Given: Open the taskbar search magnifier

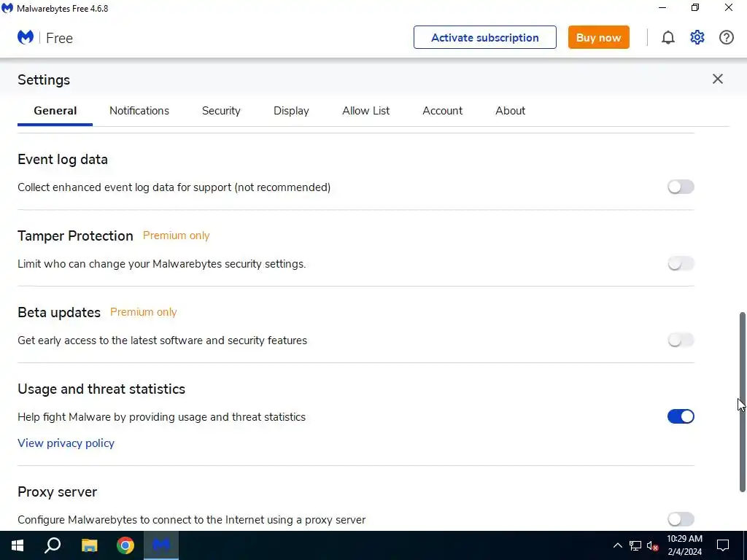Looking at the screenshot, I should click(x=53, y=545).
